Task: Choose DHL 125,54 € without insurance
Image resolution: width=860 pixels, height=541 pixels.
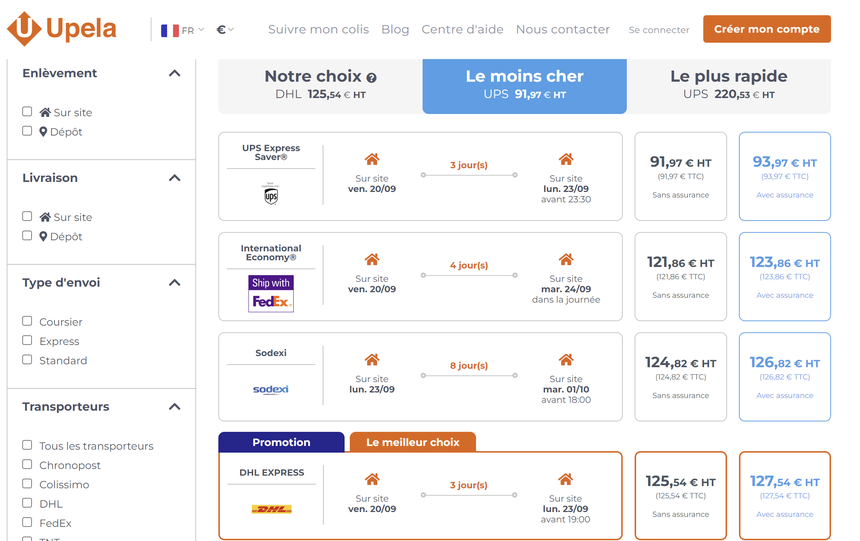Action: coord(681,496)
